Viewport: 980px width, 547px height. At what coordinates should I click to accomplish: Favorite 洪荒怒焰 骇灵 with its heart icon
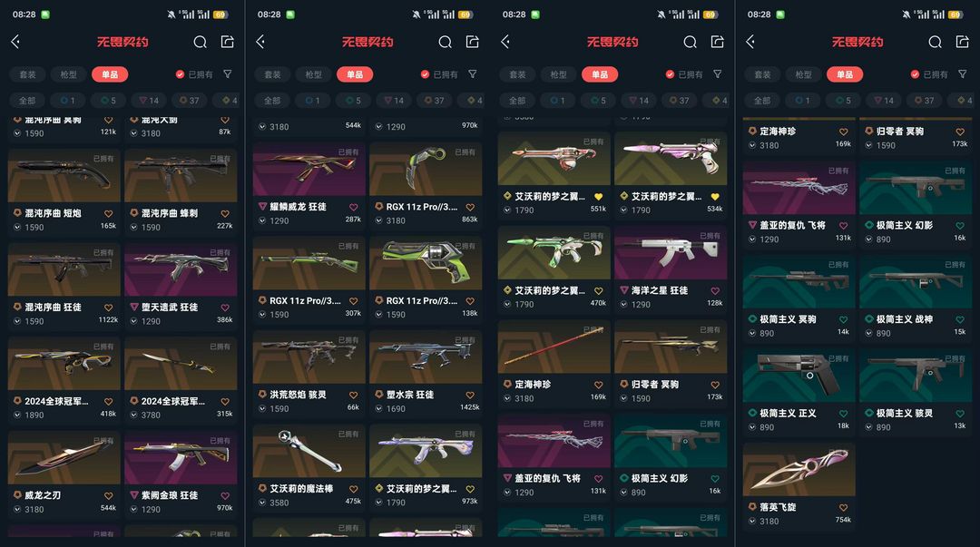(353, 396)
